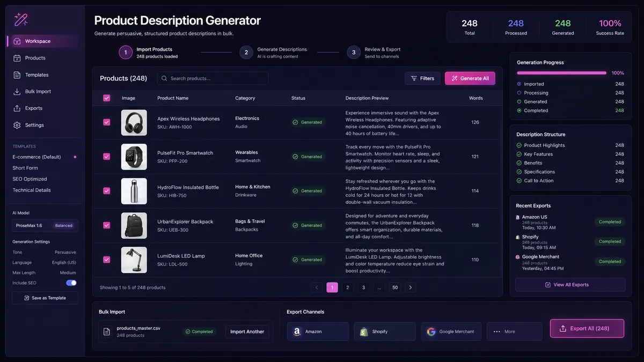The height and width of the screenshot is (362, 644).
Task: Click the Completed progress status icon
Action: (x=519, y=110)
